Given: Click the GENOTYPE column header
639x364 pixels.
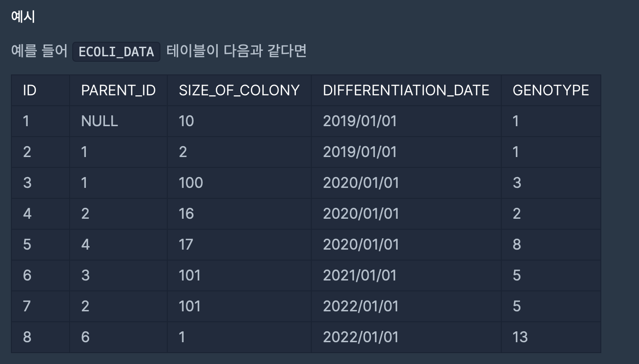Looking at the screenshot, I should click(551, 90).
